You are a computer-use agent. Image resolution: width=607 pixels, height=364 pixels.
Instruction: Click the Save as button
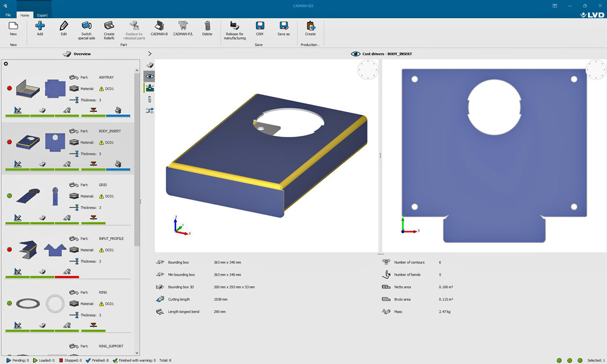[284, 26]
